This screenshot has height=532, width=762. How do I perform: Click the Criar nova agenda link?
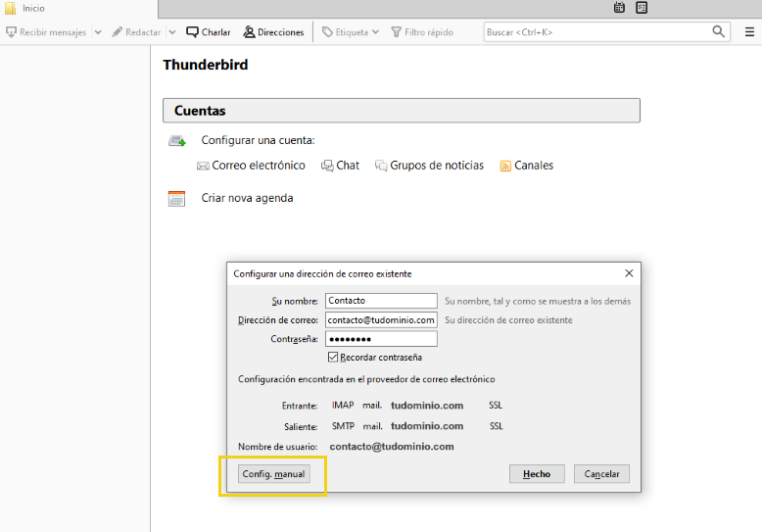(x=248, y=198)
